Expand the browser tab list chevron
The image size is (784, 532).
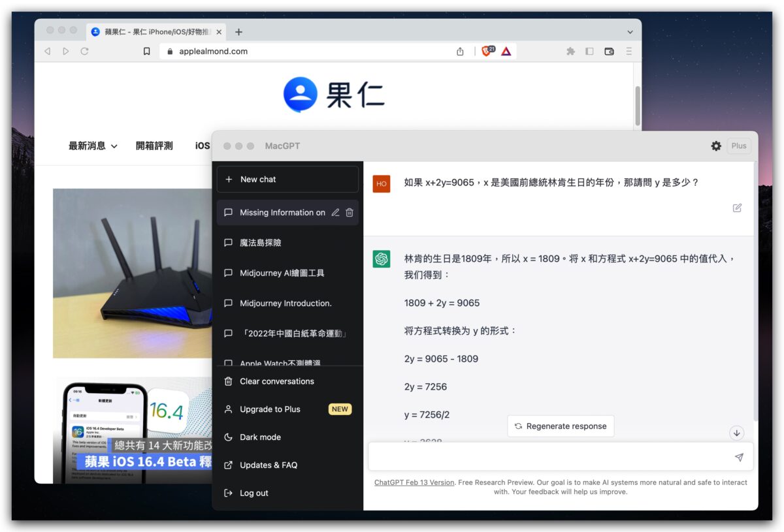630,31
